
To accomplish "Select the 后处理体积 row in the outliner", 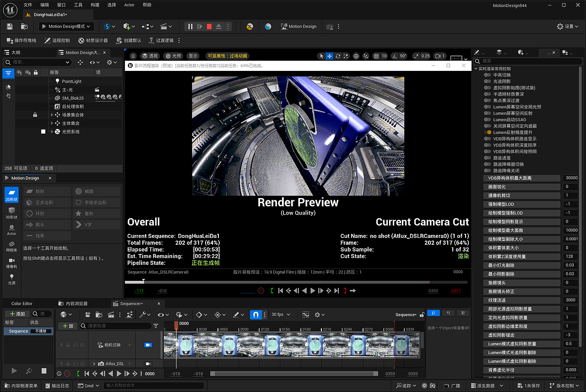I will click(x=69, y=107).
